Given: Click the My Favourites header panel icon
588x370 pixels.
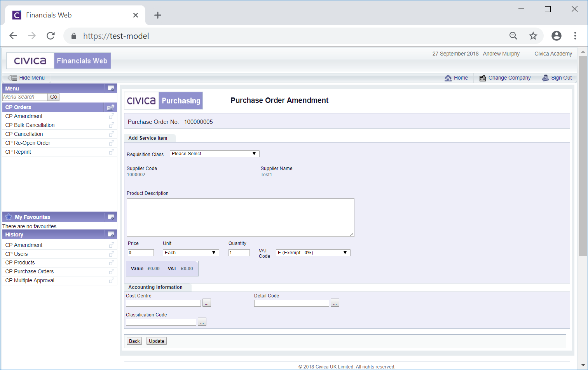Looking at the screenshot, I should point(111,217).
